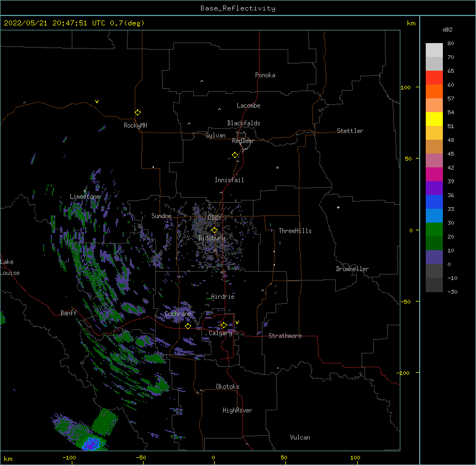
Task: Select the red swatch between 65 and 60
Action: (434, 78)
